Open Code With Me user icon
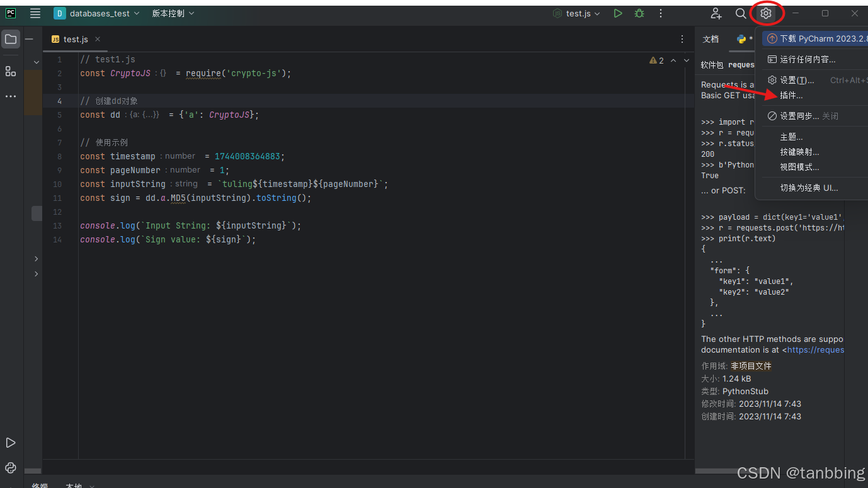The height and width of the screenshot is (488, 868). pos(715,13)
